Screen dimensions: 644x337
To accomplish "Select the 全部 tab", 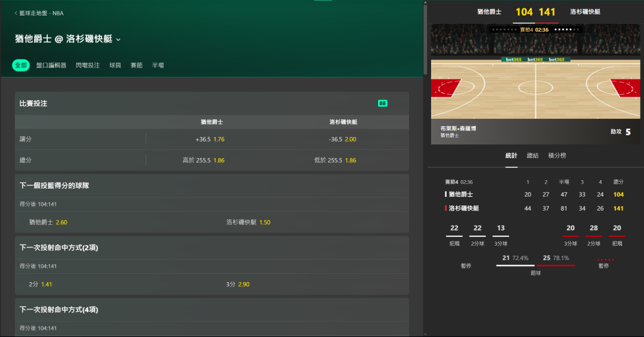I will point(21,66).
